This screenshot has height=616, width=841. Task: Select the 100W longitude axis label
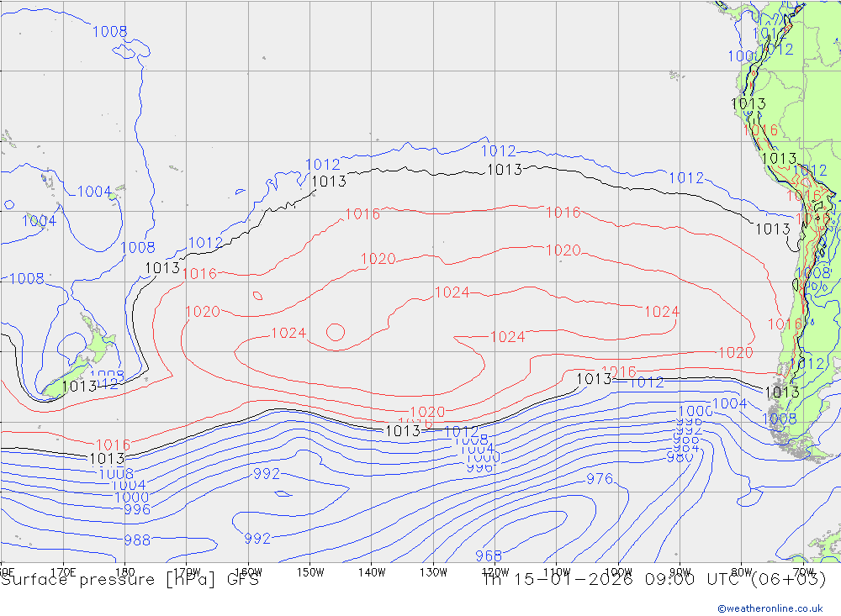coord(618,572)
